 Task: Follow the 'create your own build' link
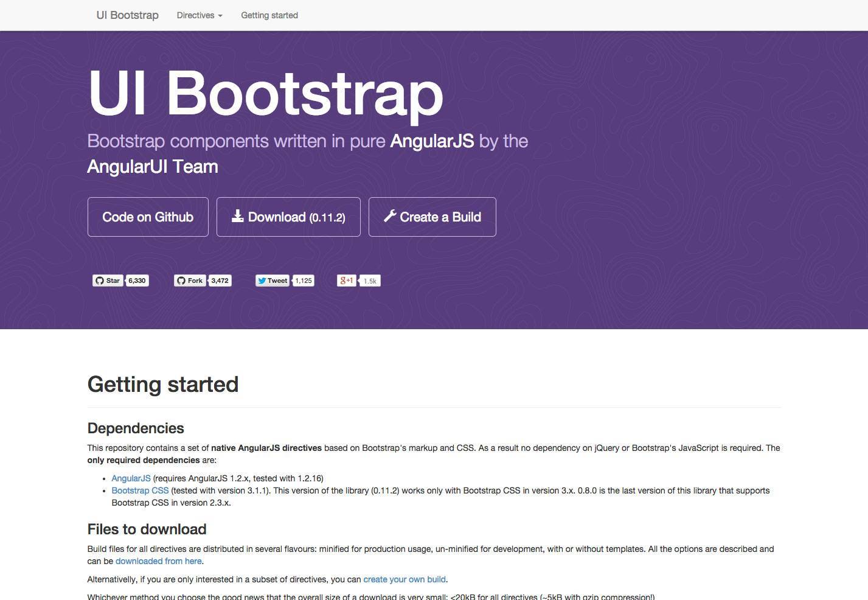(x=404, y=579)
